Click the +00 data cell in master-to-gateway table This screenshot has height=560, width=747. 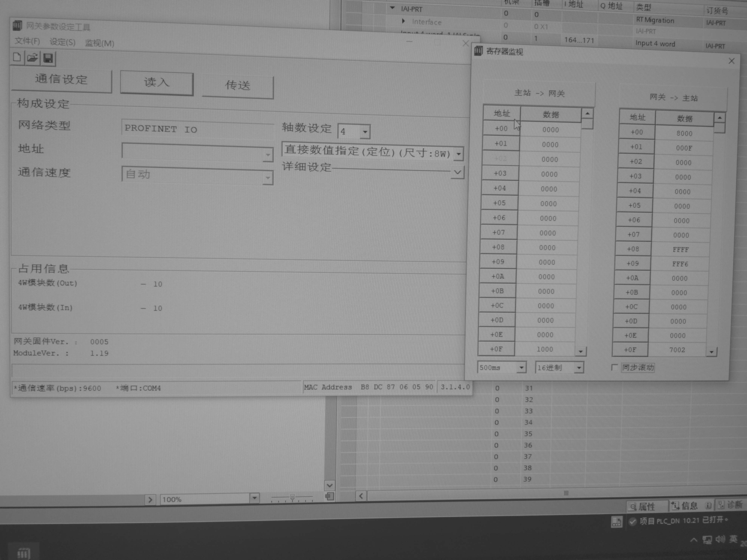pyautogui.click(x=551, y=130)
